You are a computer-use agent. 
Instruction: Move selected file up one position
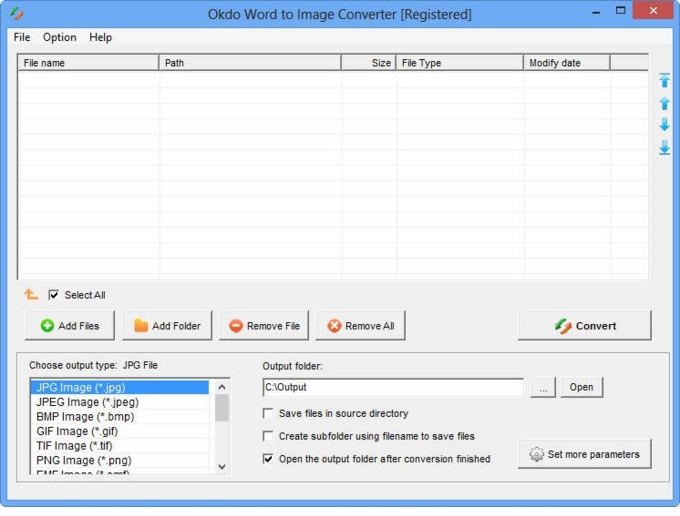pos(664,103)
